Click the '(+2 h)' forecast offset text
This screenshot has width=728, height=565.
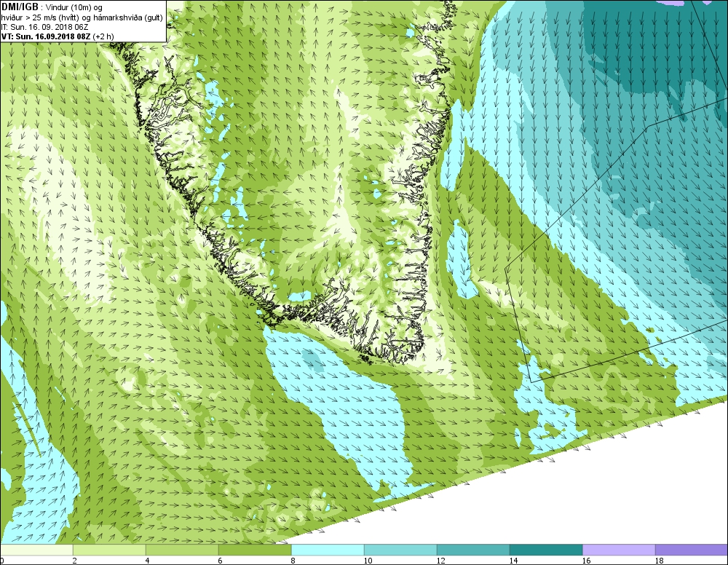click(103, 36)
